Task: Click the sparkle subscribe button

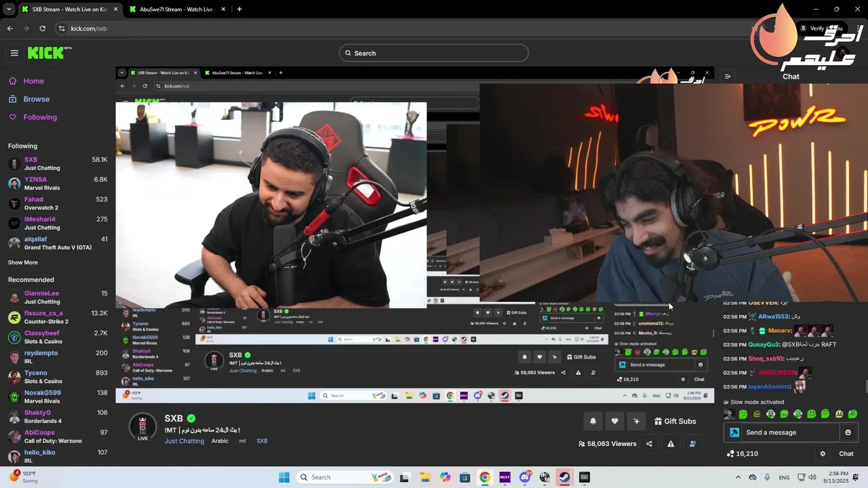Action: pos(636,421)
